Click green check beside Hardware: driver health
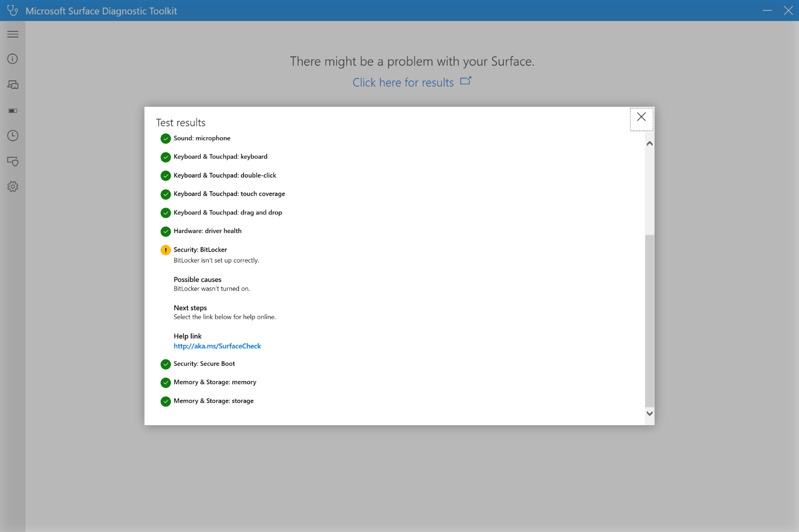 166,232
